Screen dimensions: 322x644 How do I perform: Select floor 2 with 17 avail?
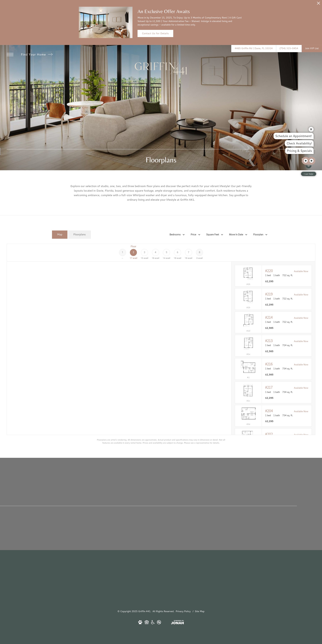pos(133,252)
